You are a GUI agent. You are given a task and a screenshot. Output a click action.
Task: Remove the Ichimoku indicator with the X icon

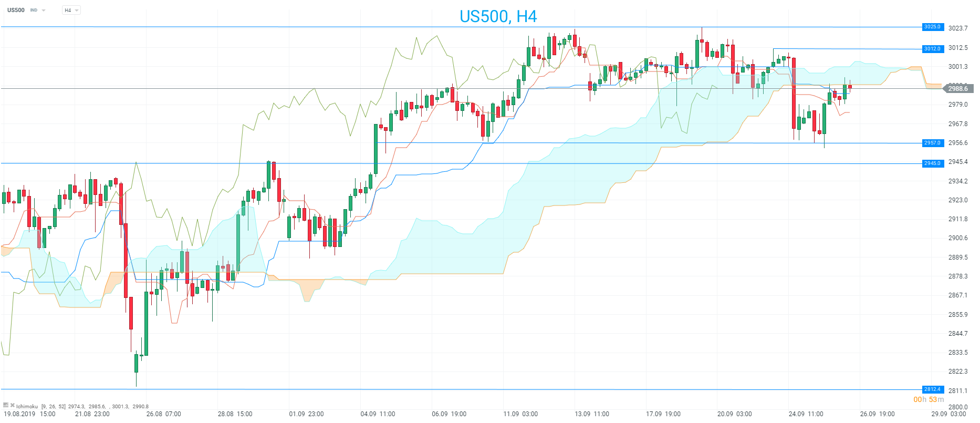click(13, 405)
